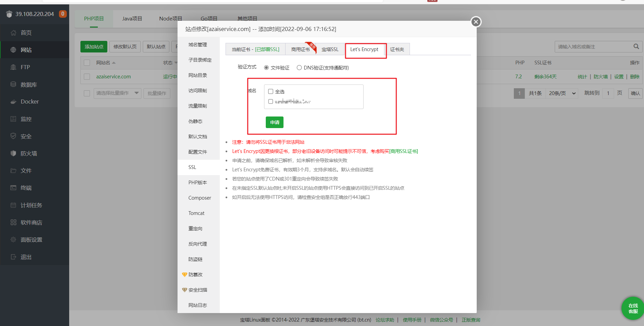Open the Java项目 tab
Viewport: 644px width, 326px height.
coord(132,18)
